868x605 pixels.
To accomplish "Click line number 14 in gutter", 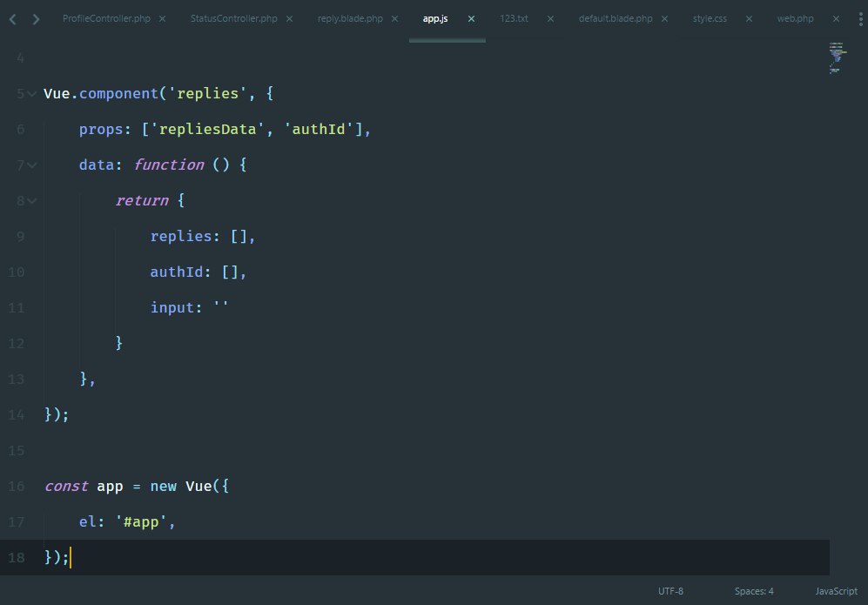I will pyautogui.click(x=16, y=415).
